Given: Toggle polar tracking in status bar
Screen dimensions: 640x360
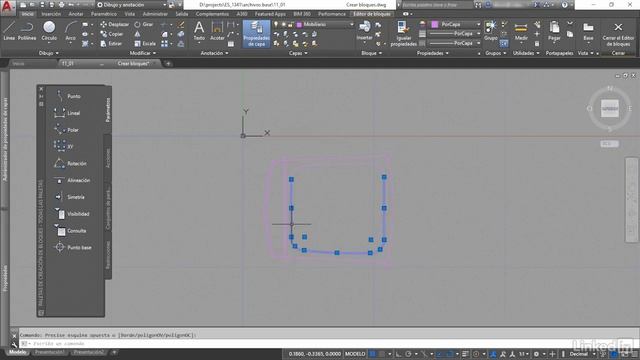Looking at the screenshot, I should tap(409, 354).
